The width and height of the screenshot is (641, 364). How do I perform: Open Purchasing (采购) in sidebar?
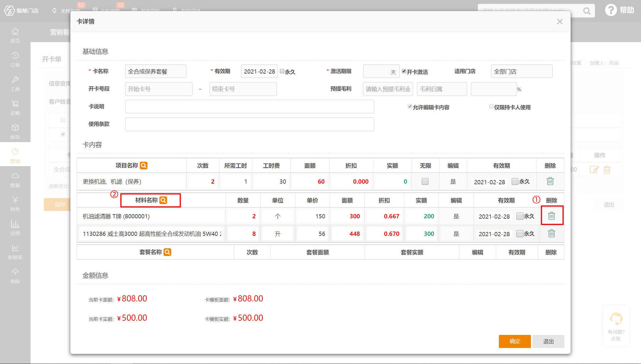15,107
